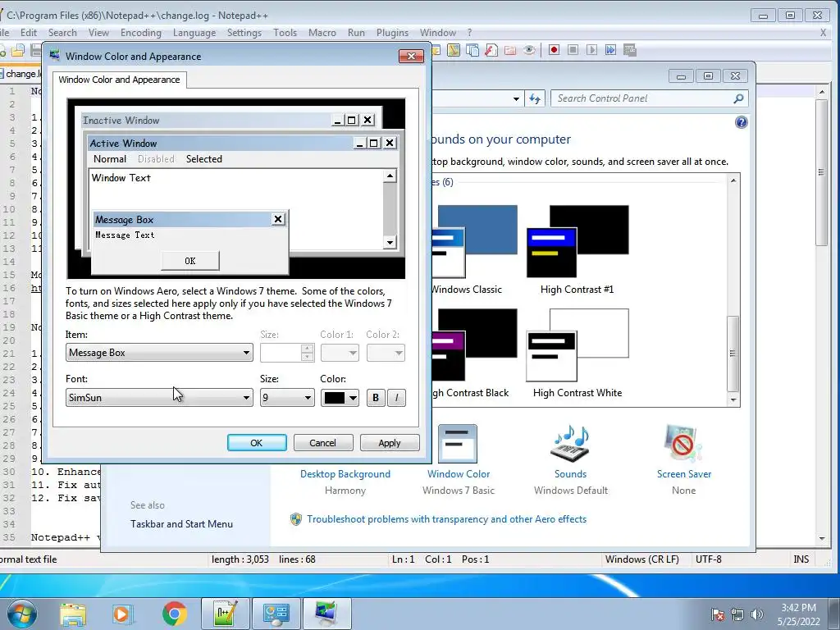Click Cancel in the appearance dialog

tap(323, 442)
